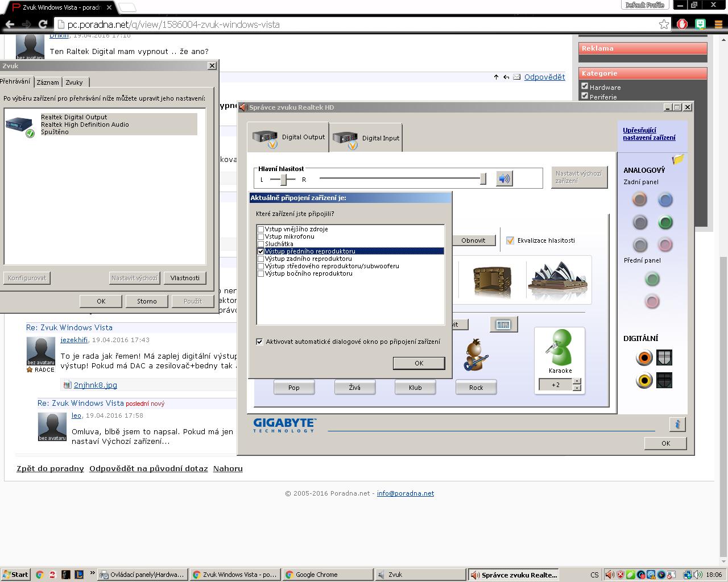
Task: Choose the stone room environment
Action: point(492,280)
